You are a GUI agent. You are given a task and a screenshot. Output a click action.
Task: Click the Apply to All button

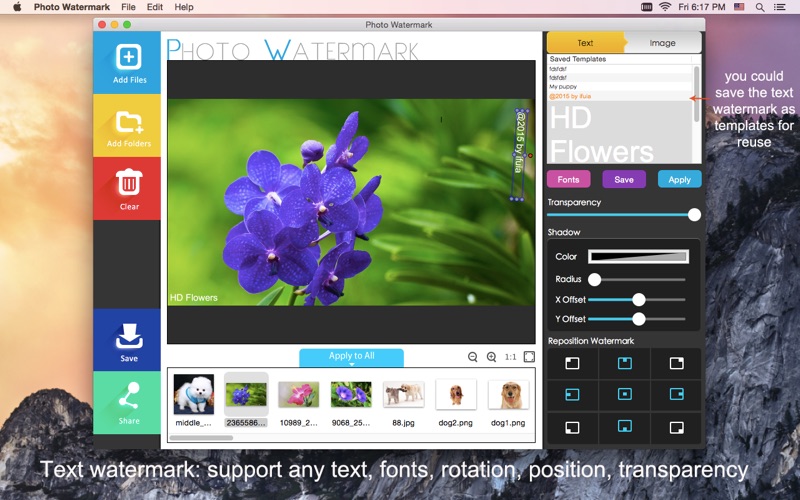click(352, 357)
